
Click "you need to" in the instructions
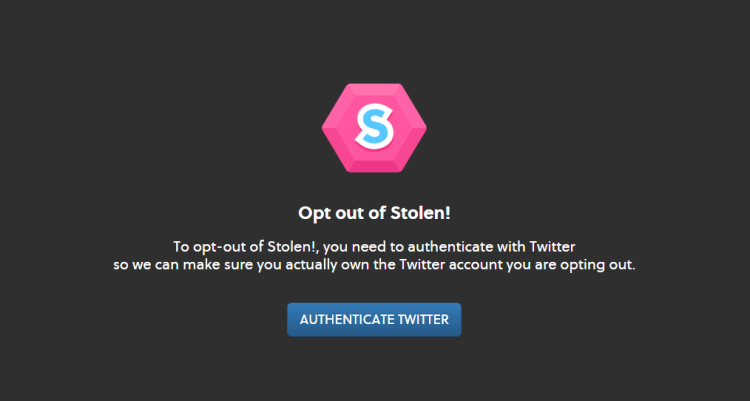coord(358,246)
